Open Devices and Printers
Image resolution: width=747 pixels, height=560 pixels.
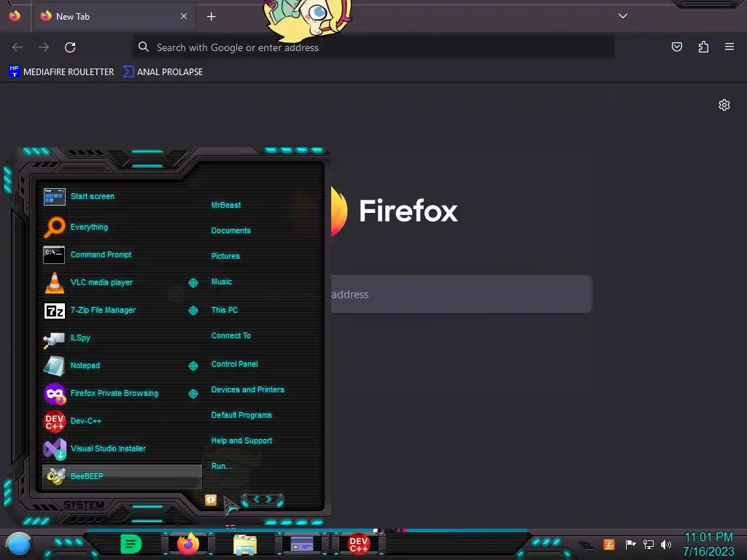tap(248, 389)
